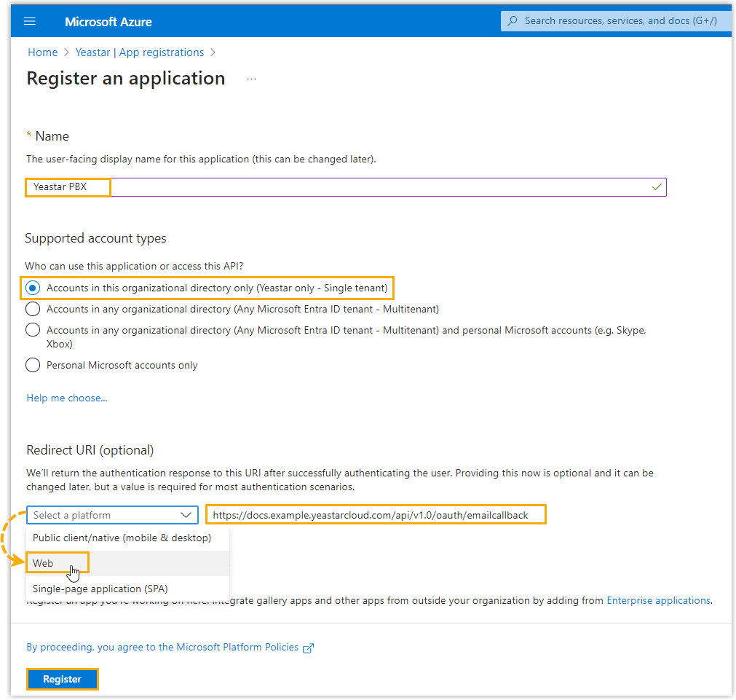Click the Yeastar App registrations breadcrumb
736x700 pixels.
[x=139, y=52]
